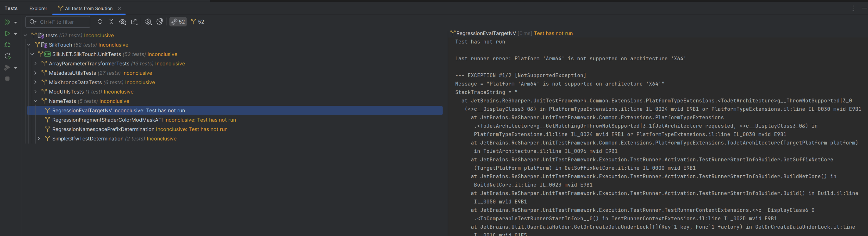
Task: Expand MetadataUtilsTests node chevron
Action: [x=35, y=73]
